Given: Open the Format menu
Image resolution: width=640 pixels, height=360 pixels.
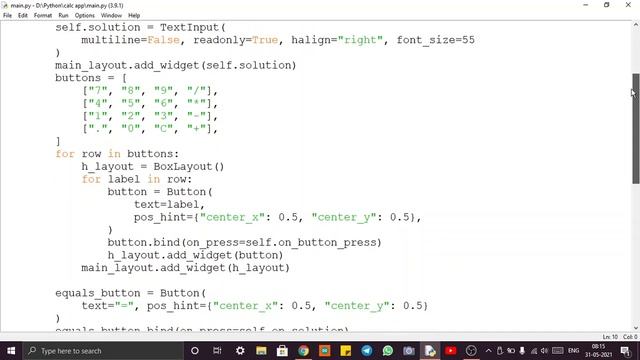Looking at the screenshot, I should 43,16.
